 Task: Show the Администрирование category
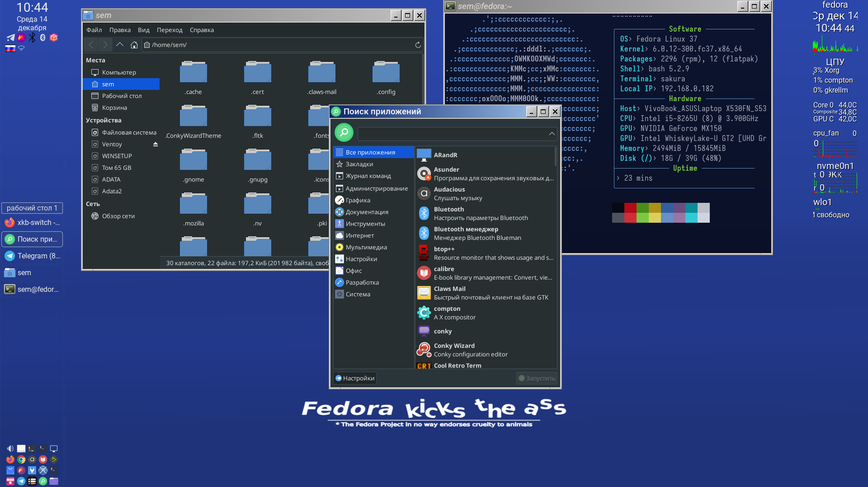click(373, 188)
